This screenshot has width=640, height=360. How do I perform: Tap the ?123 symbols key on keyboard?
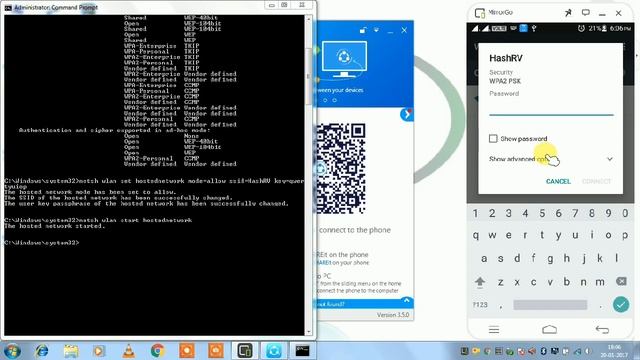tap(480, 305)
